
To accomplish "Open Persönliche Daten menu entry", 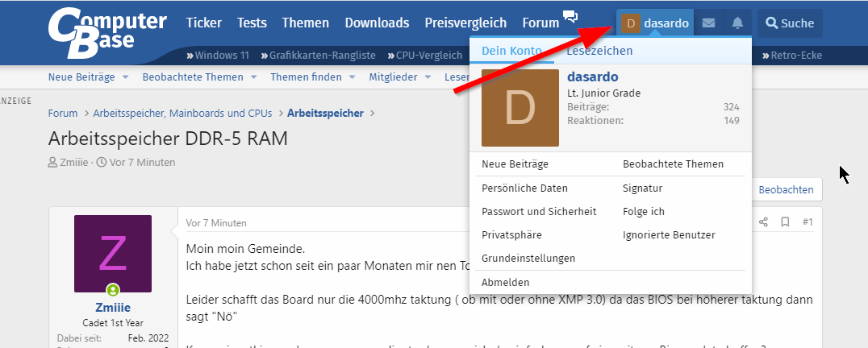I will click(x=525, y=188).
